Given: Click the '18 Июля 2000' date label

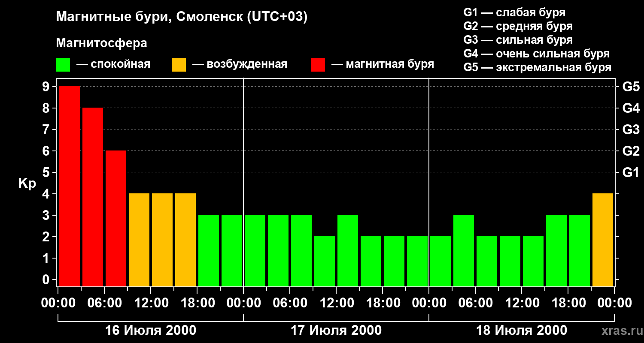Looking at the screenshot, I should click(x=522, y=331).
